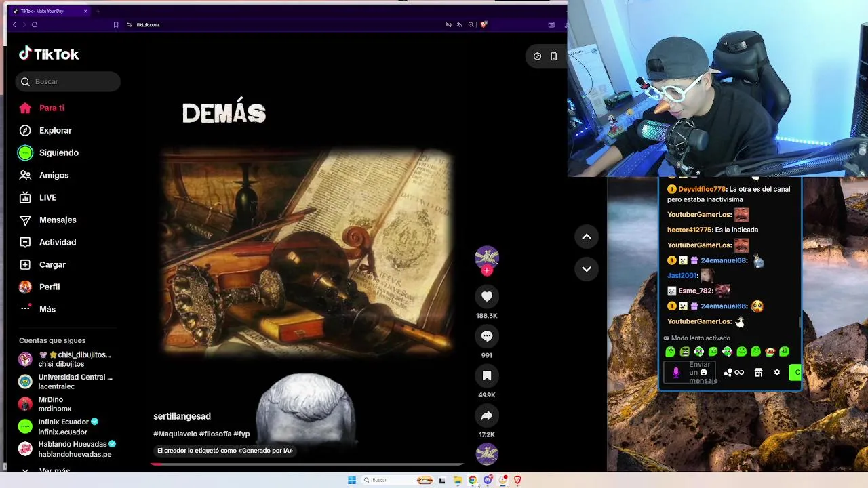Viewport: 868px width, 488px height.
Task: Open Hablando Huevadas followed account
Action: [x=67, y=449]
